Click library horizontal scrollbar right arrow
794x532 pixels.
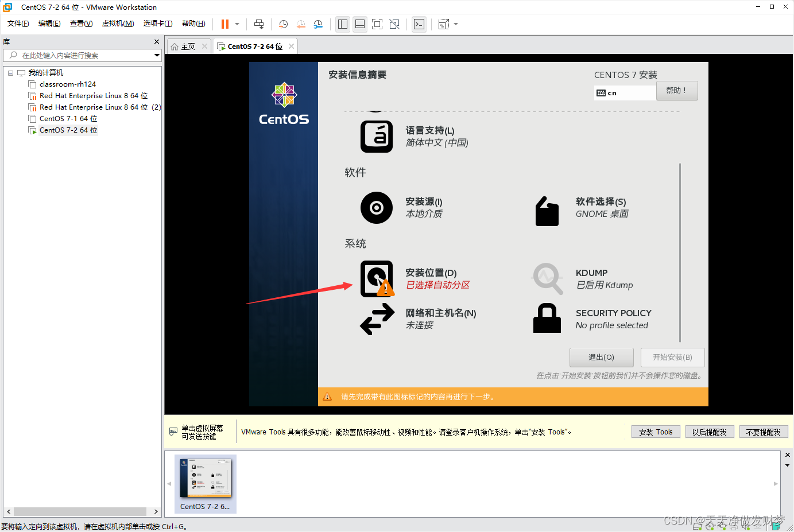click(156, 511)
